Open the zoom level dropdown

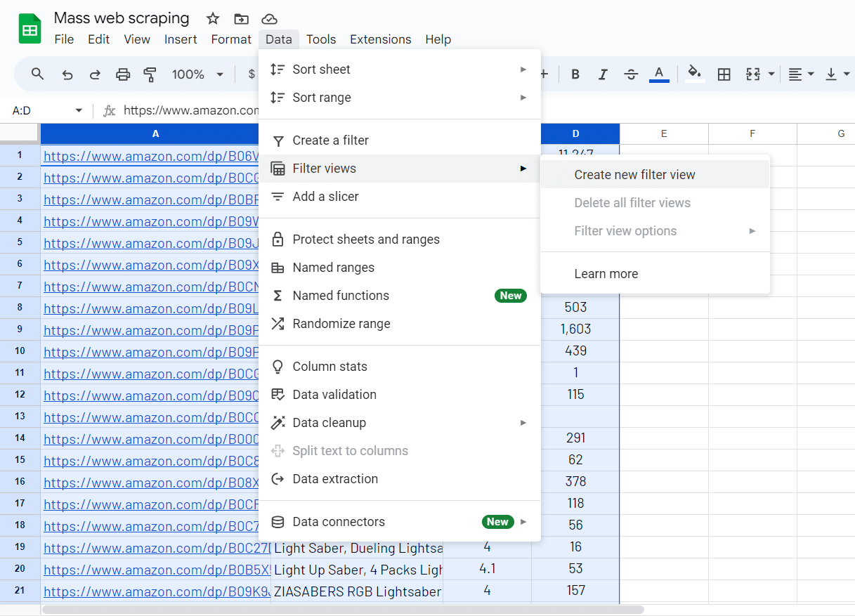pos(198,74)
